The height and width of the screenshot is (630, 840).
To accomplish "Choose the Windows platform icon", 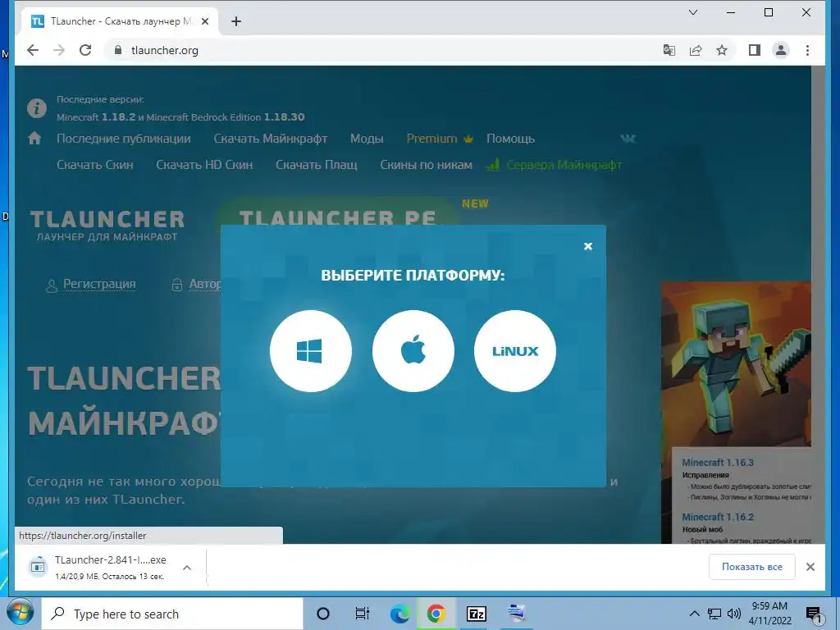I will tap(311, 351).
